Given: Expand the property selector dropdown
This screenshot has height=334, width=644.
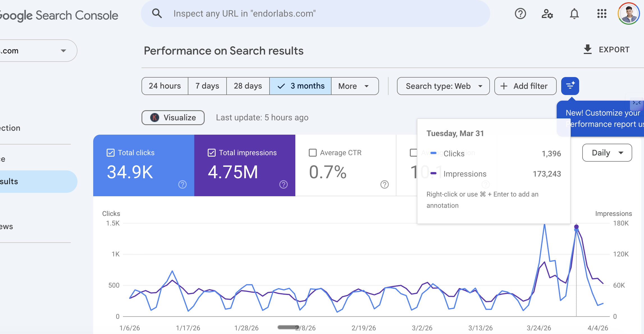Looking at the screenshot, I should tap(63, 51).
